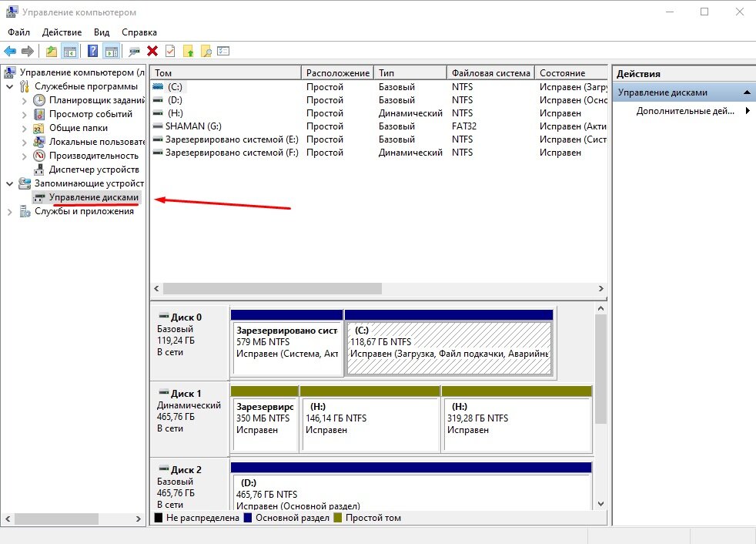The width and height of the screenshot is (756, 544).
Task: Select Зарезервировано системой (F:) row
Action: (x=379, y=152)
